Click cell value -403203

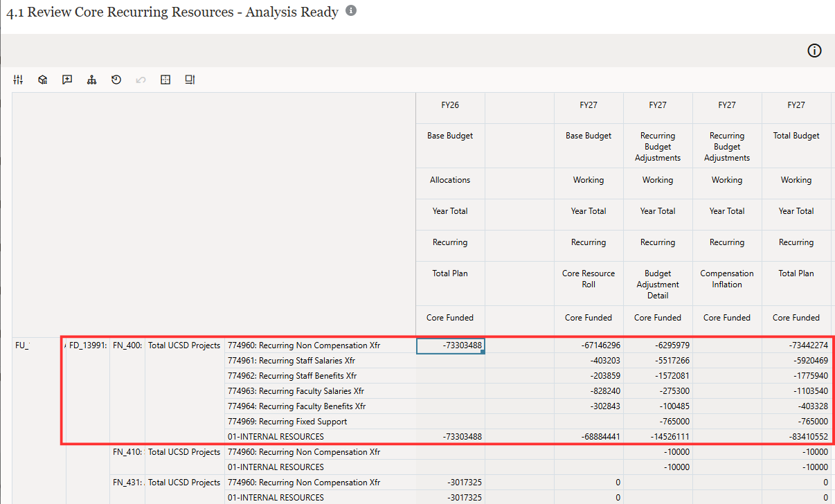589,361
